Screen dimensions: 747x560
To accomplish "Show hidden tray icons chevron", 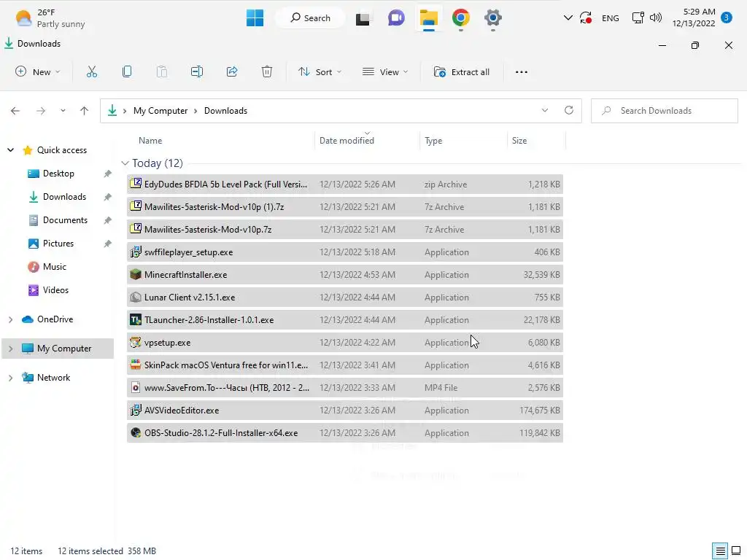I will click(x=568, y=18).
